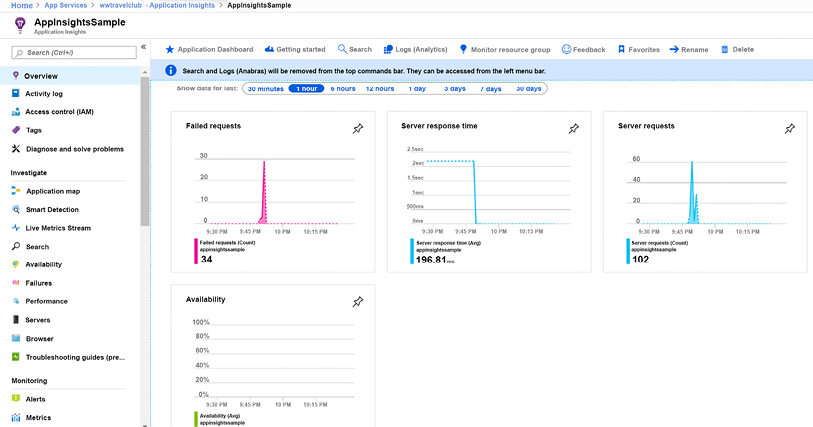Click the Activity log icon in sidebar
Viewport: 813px width, 427px height.
click(x=16, y=93)
